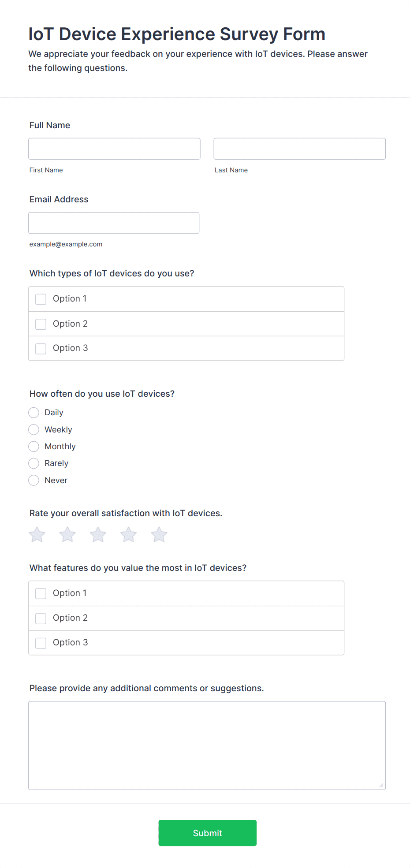Screen dimensions: 410x868
Task: Focus the First Name input field
Action: [114, 149]
